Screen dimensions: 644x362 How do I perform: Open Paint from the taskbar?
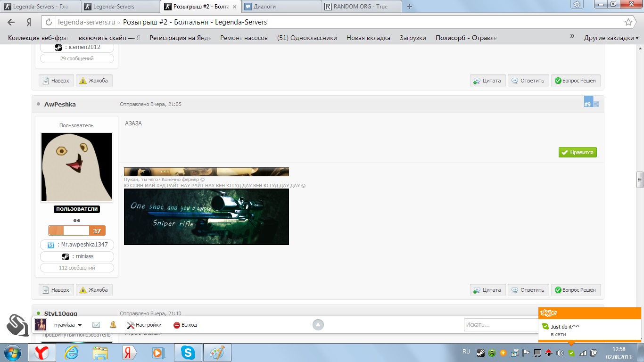[x=217, y=353]
